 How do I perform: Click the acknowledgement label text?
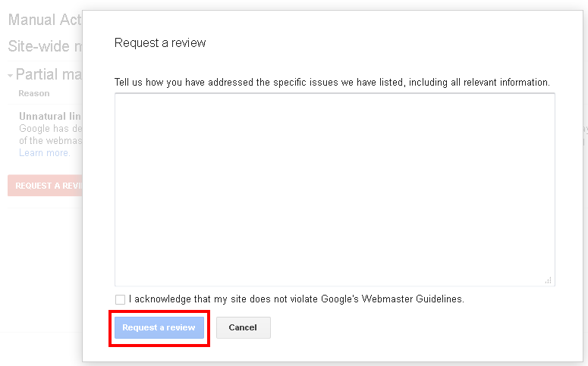(297, 299)
